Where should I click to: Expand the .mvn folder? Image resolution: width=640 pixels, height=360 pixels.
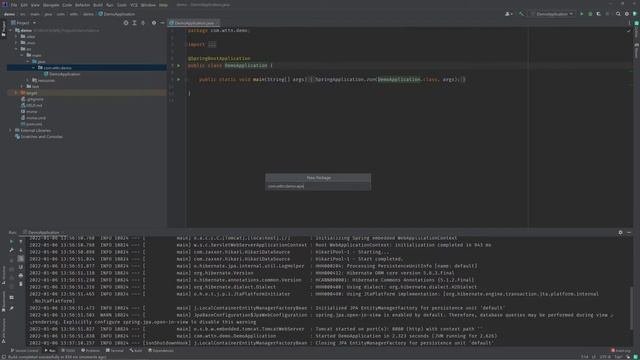click(16, 42)
